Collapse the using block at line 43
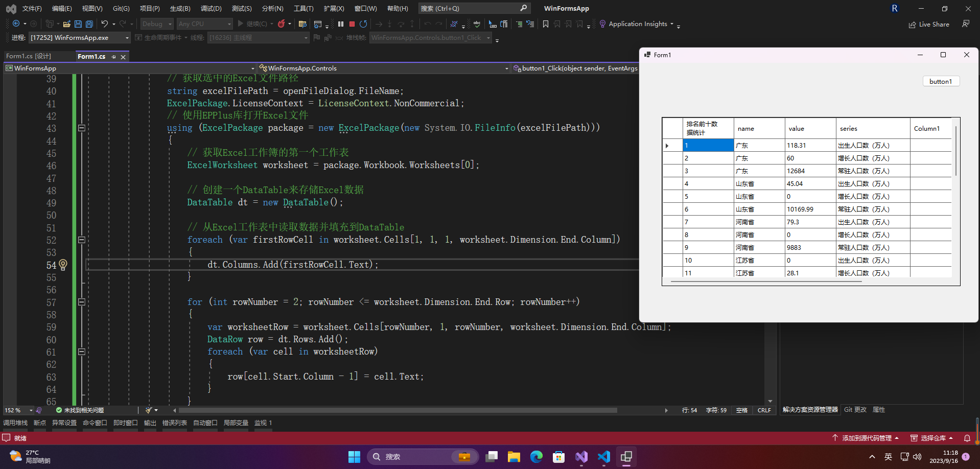Screen dimensions: 980x469 coord(82,128)
